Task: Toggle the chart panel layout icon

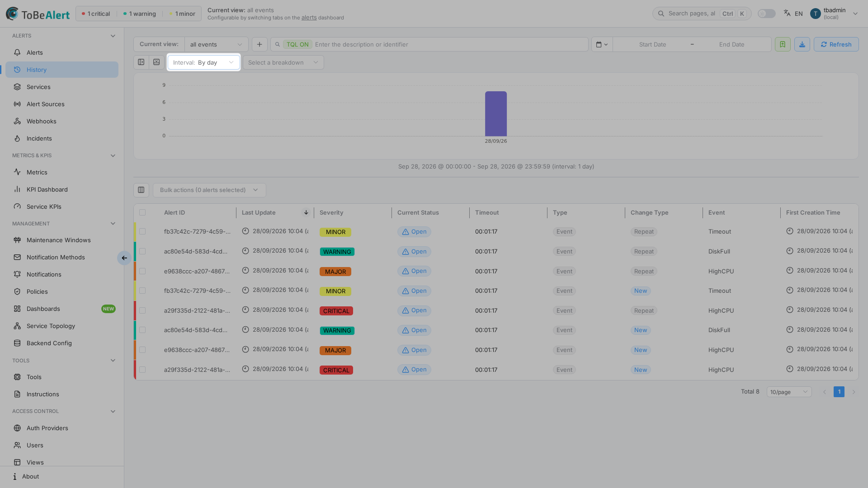Action: click(141, 62)
